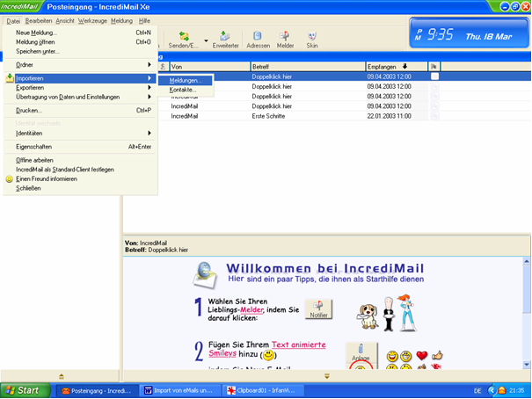This screenshot has height=399, width=532.
Task: Click the preview scrollbar up arrow
Action: pyautogui.click(x=527, y=261)
